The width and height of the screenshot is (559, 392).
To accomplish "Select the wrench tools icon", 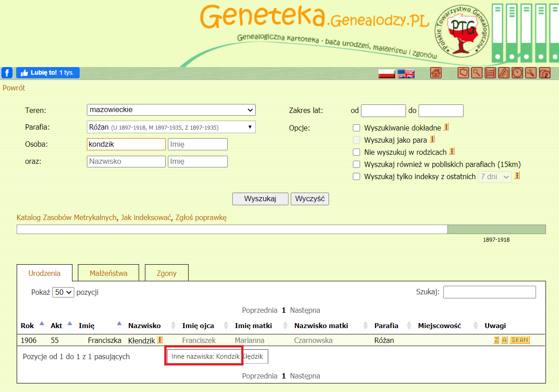I will coord(531,72).
